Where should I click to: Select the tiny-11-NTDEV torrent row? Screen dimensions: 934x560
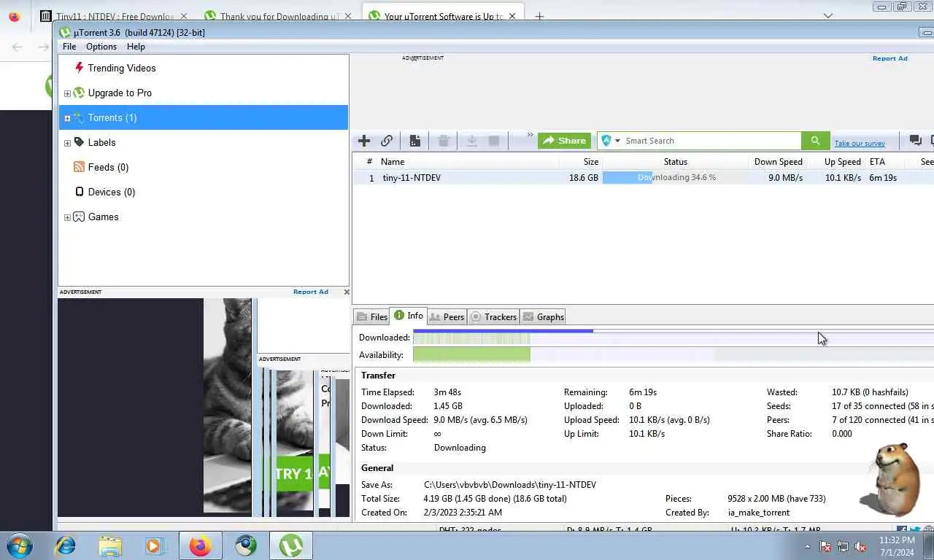(x=643, y=177)
